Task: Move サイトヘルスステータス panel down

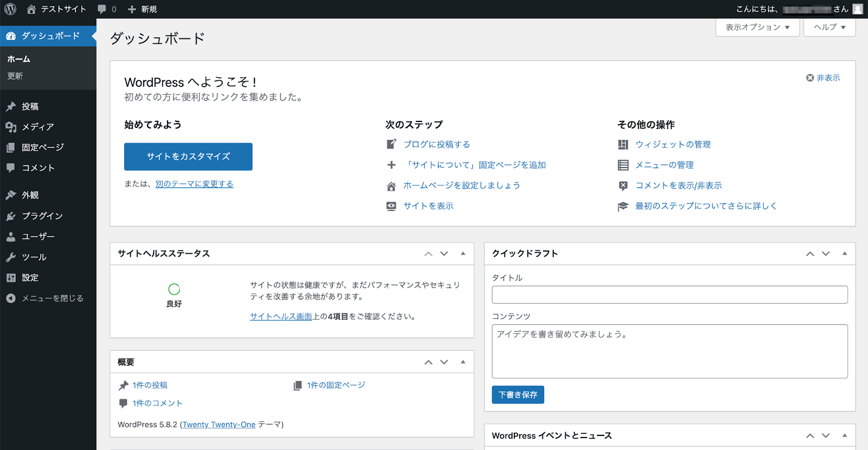Action: pos(444,254)
